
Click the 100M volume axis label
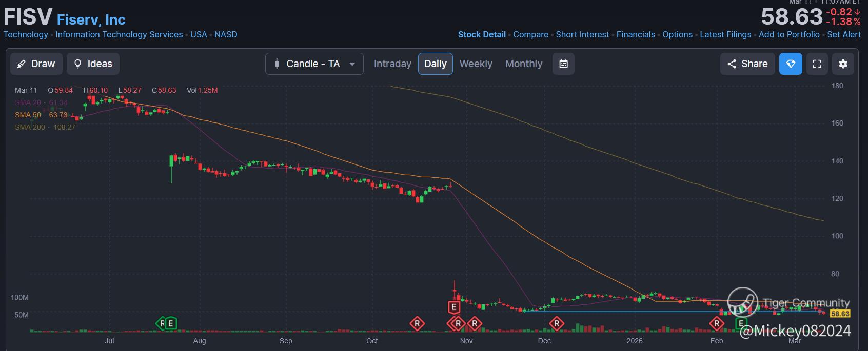pyautogui.click(x=19, y=297)
